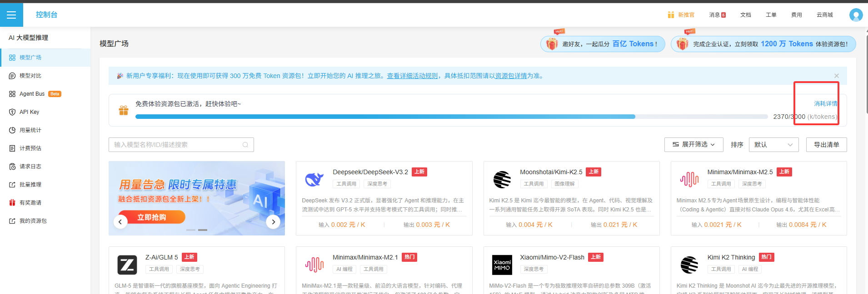
Task: Open the Minimax/Minimax-M2.1 model card title
Action: [x=365, y=257]
